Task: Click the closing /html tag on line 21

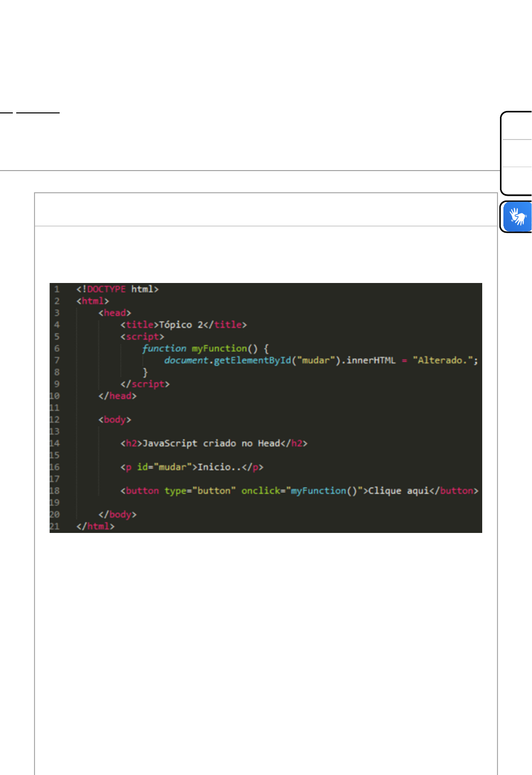Action: 95,526
